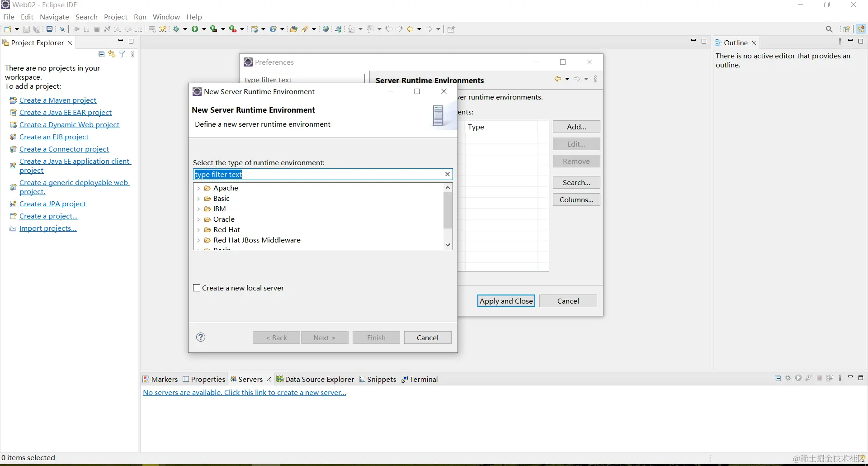Click the runtime list scrollbar down arrow
Screen dimensions: 868x466
(x=448, y=245)
